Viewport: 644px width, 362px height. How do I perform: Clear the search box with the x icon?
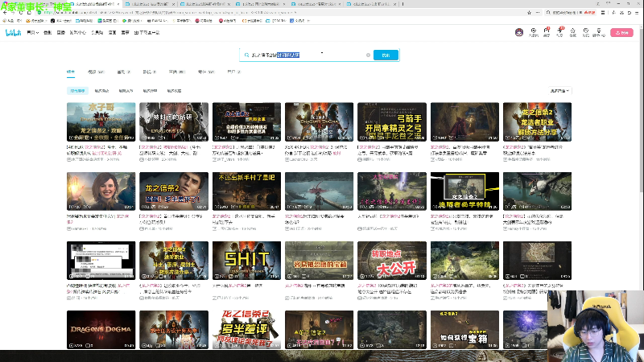tap(368, 55)
